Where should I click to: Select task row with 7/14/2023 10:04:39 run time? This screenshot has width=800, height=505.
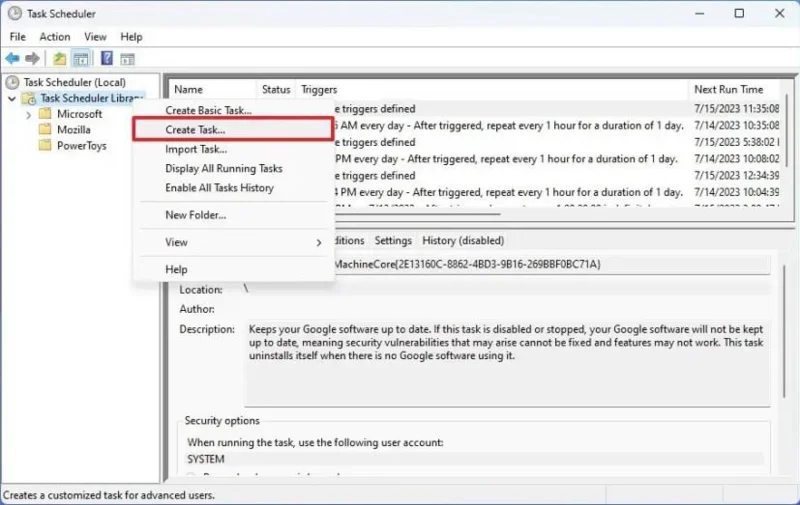(x=557, y=192)
